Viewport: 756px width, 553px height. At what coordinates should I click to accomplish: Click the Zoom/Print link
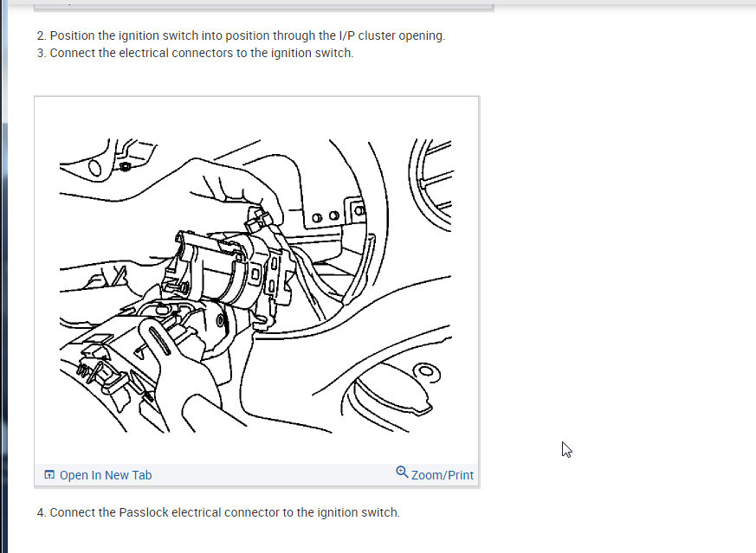443,475
